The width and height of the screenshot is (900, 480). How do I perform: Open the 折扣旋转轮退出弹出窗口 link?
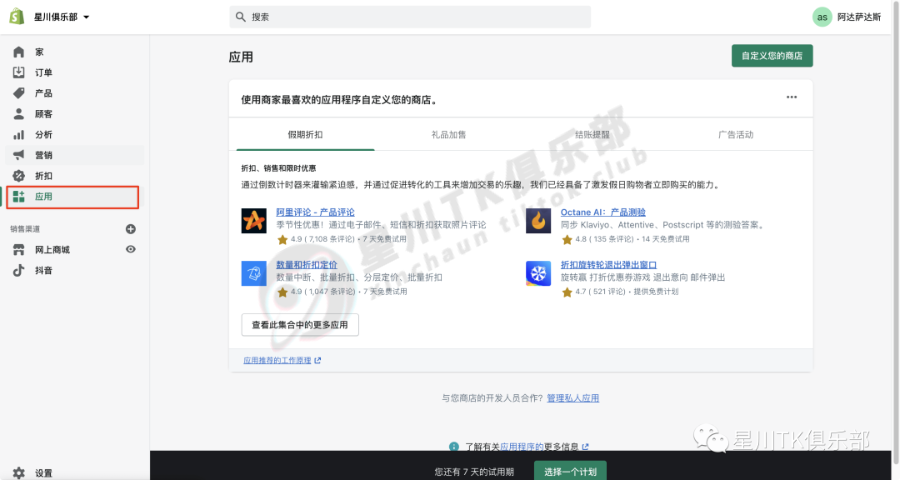click(608, 265)
